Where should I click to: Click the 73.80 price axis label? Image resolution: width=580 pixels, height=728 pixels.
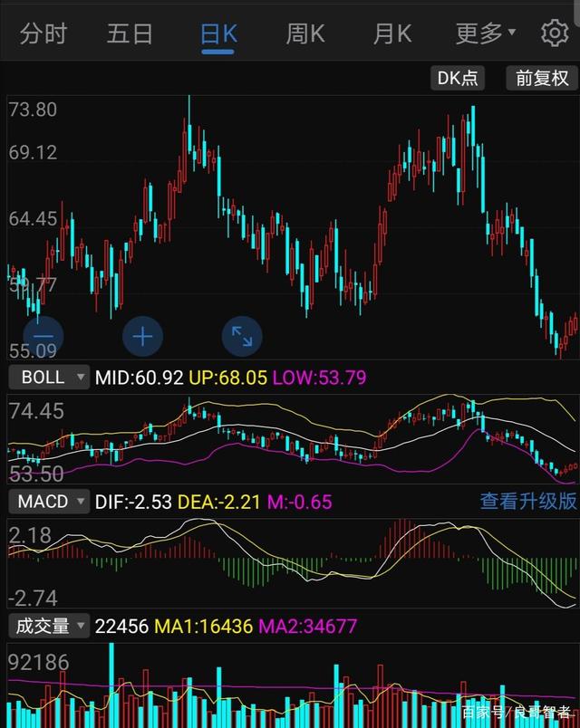click(x=33, y=110)
